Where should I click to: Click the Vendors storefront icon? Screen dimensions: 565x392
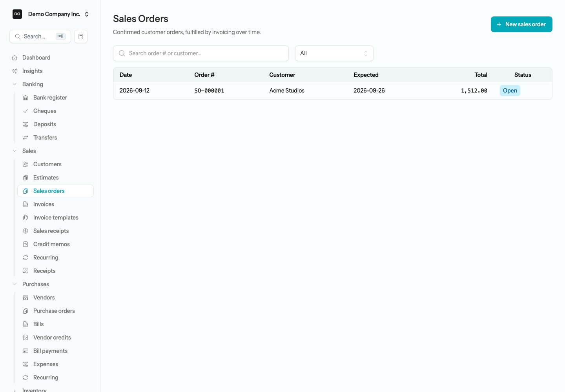click(26, 298)
